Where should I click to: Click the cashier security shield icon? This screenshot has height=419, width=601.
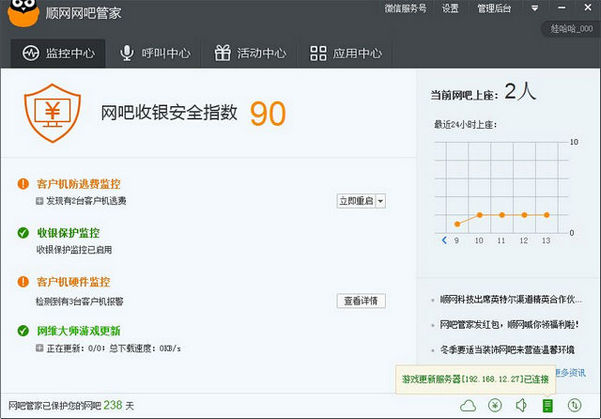click(53, 113)
